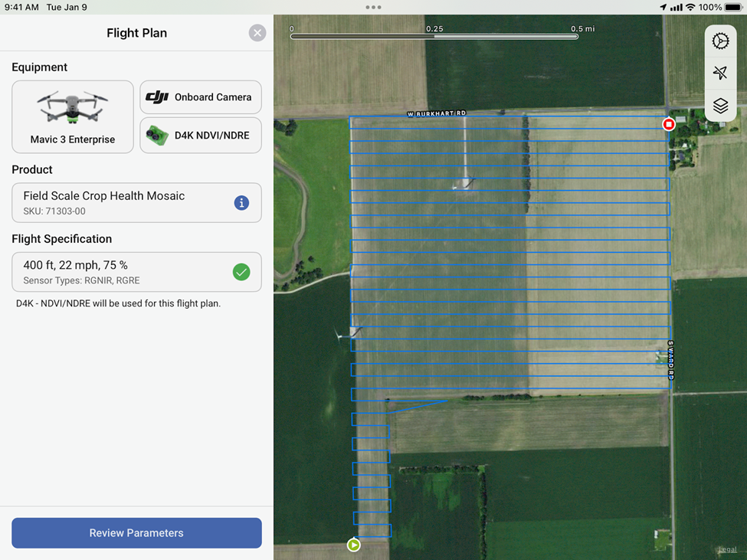This screenshot has width=747, height=560.
Task: Tap the 9:41 AM clock in status bar
Action: click(21, 7)
